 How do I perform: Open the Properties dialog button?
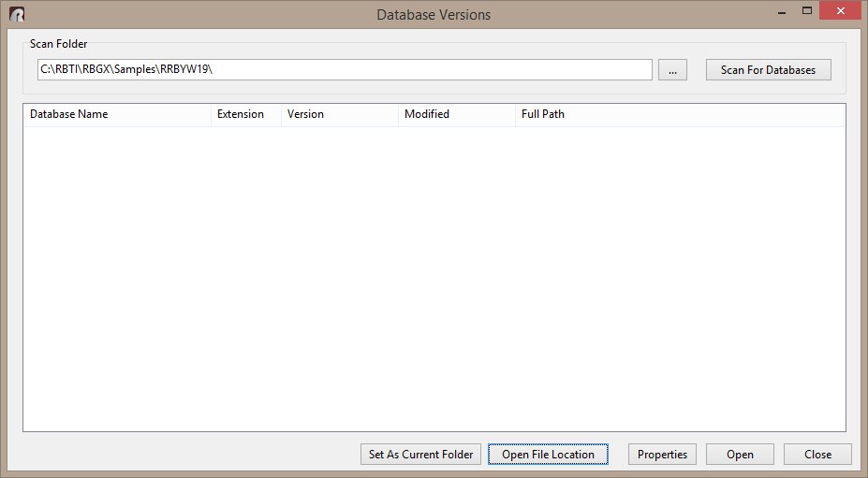pyautogui.click(x=662, y=455)
